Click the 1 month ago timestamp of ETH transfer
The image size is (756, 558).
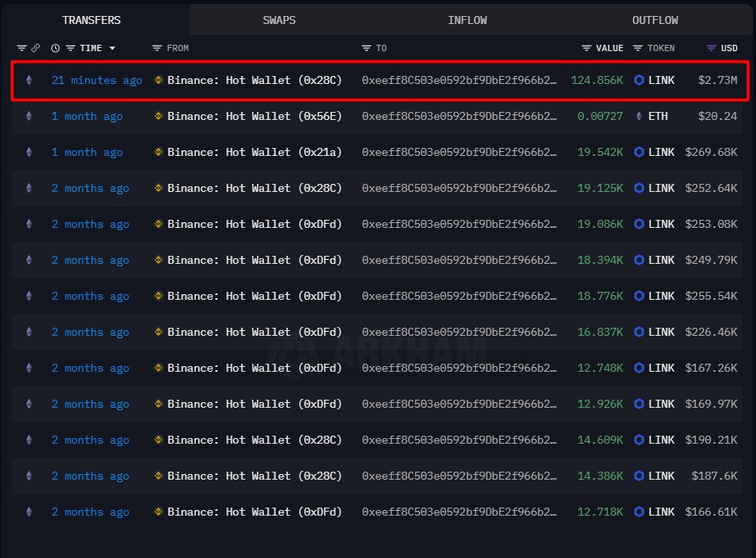pyautogui.click(x=87, y=116)
